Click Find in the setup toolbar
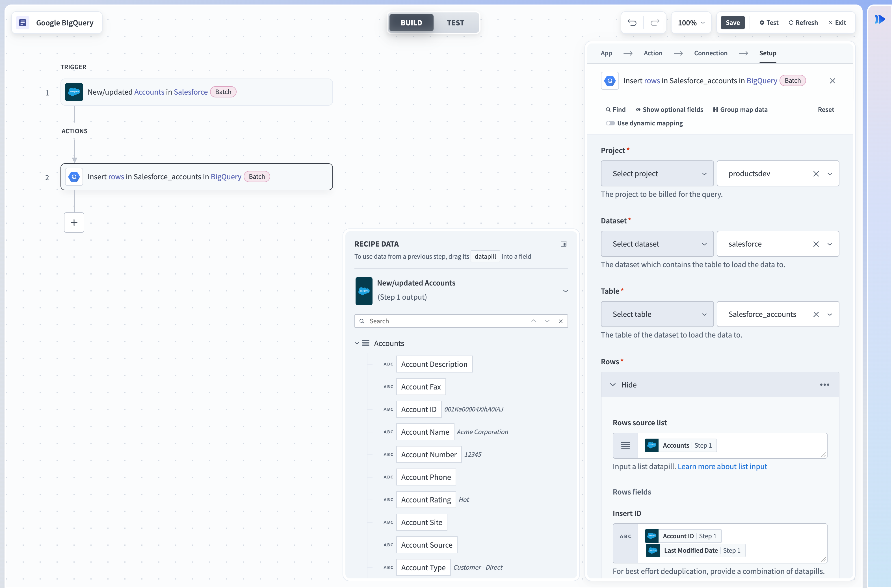The image size is (892, 588). tap(616, 110)
